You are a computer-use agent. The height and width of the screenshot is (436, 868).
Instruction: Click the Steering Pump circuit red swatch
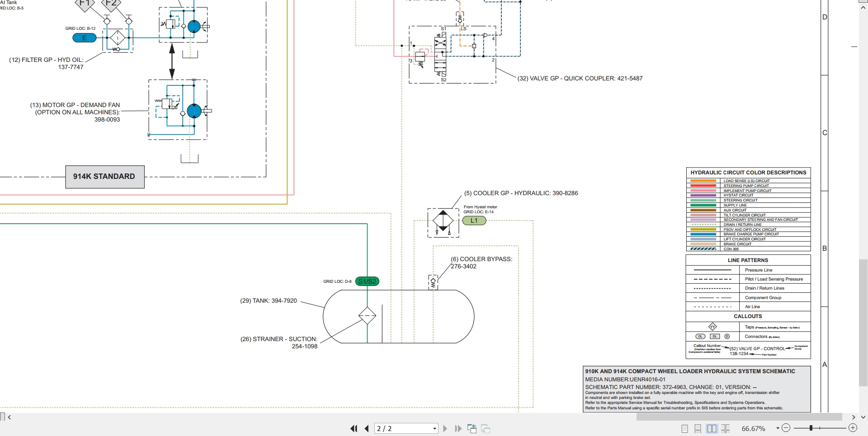click(703, 186)
